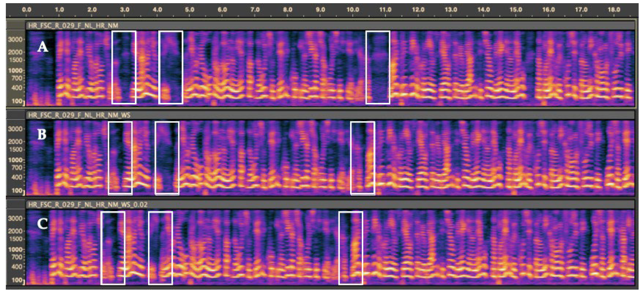Image resolution: width=644 pixels, height=294 pixels.
Task: Click the 1000 Hz label in track B
Action: point(15,160)
